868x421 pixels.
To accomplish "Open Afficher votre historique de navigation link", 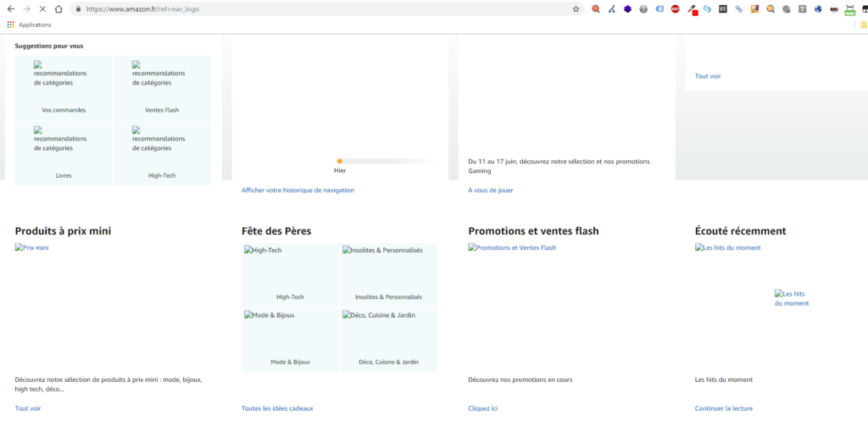I will (298, 191).
